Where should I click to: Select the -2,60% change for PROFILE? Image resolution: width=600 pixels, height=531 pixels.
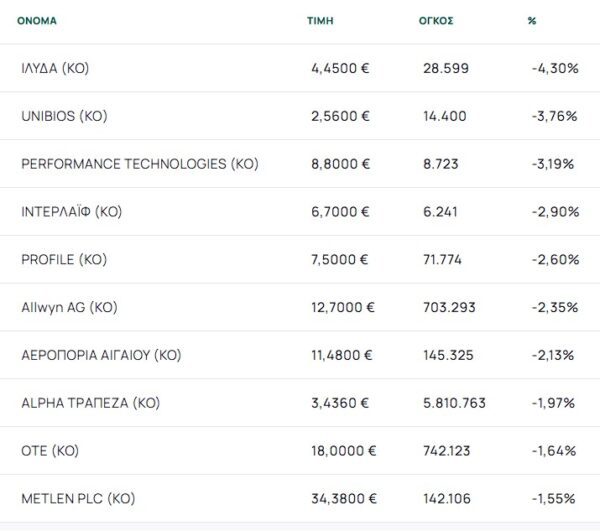click(555, 259)
